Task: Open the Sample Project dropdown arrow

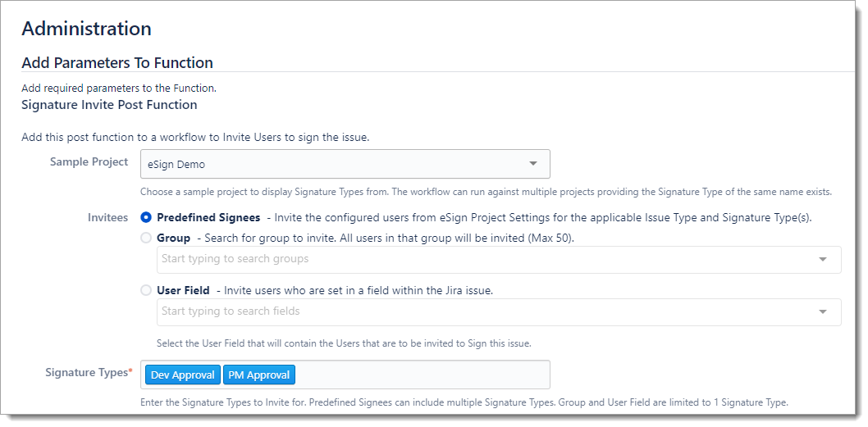Action: click(533, 163)
